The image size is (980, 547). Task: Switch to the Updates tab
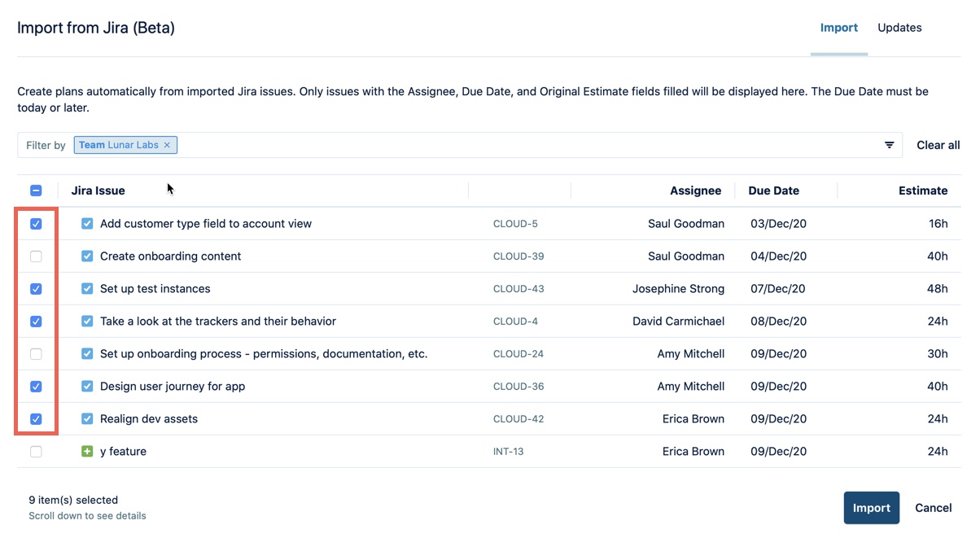pos(899,28)
